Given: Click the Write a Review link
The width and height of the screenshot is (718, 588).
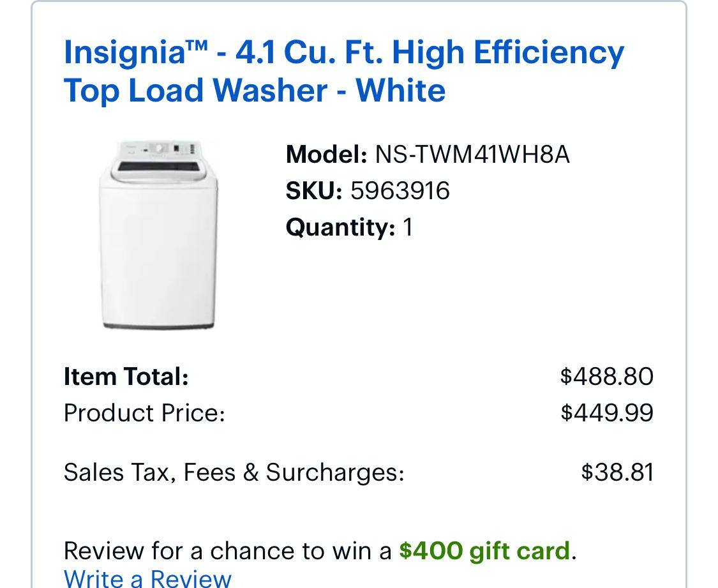Looking at the screenshot, I should click(147, 578).
